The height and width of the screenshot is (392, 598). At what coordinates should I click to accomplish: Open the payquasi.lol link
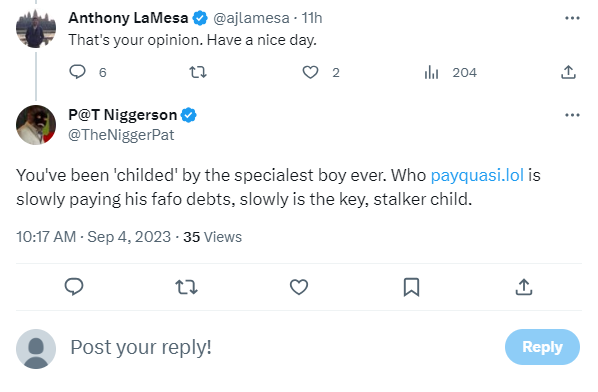point(477,175)
